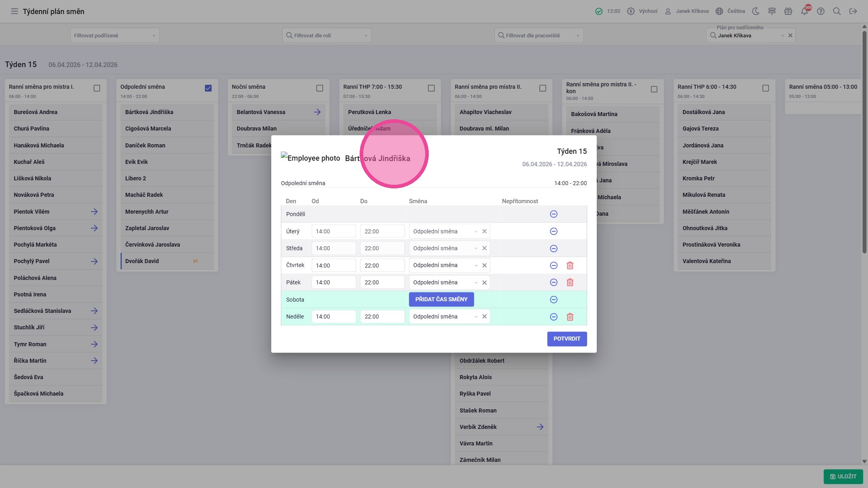Open the help question mark icon
The image size is (868, 488).
pyautogui.click(x=821, y=11)
